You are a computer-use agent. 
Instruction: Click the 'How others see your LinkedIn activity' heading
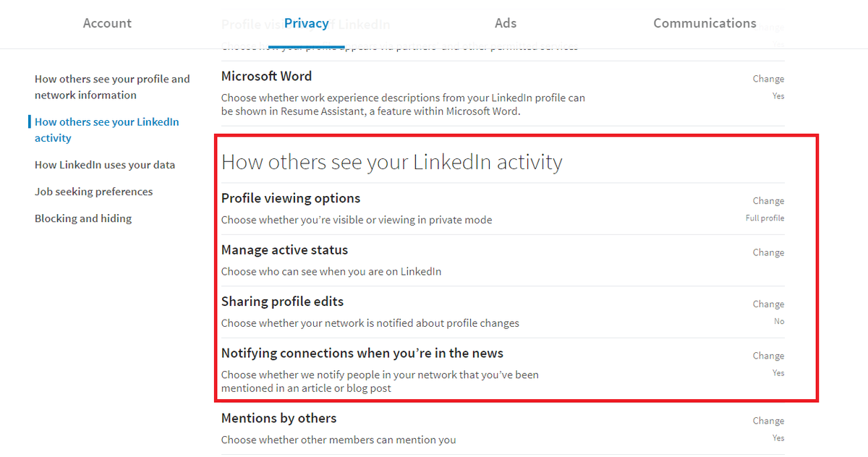393,161
